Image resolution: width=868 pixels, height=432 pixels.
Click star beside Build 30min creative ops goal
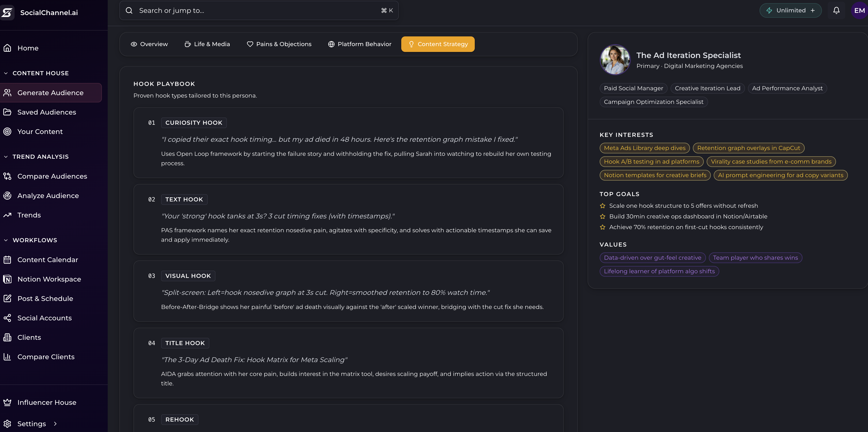(x=602, y=217)
